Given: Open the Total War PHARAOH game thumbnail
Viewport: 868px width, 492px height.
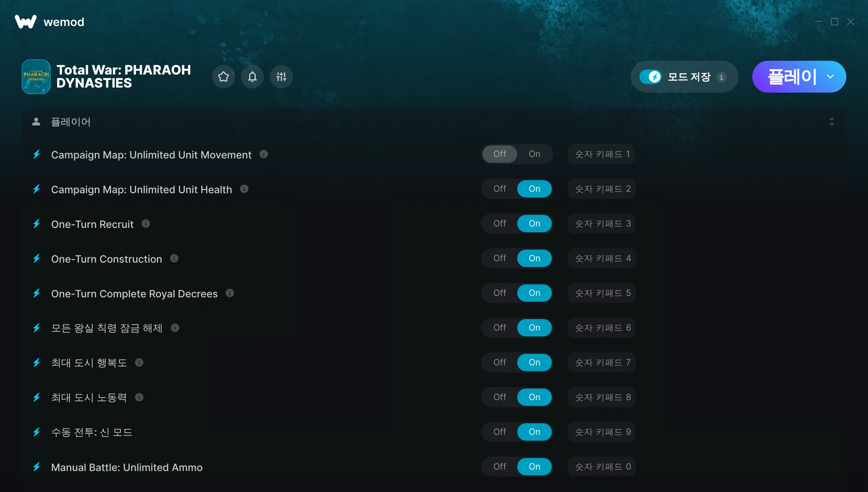Looking at the screenshot, I should tap(36, 77).
